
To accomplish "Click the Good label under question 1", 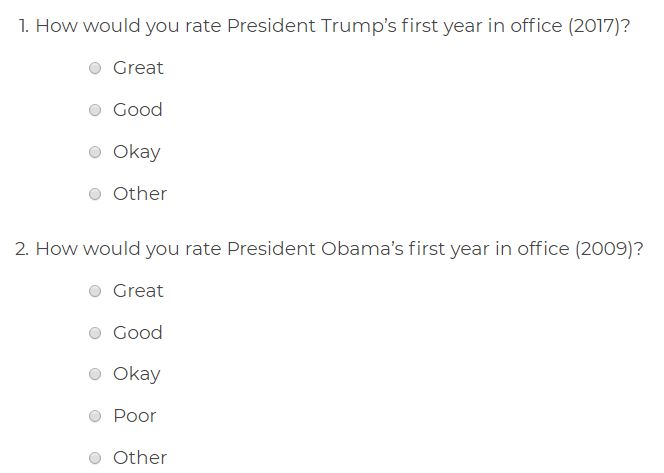I will [x=138, y=110].
